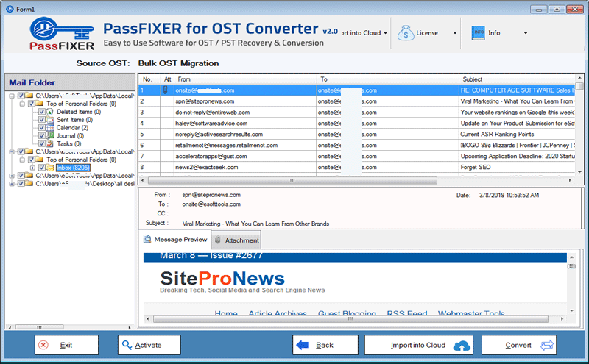Click the License money bag icon
The height and width of the screenshot is (364, 589).
(x=406, y=33)
